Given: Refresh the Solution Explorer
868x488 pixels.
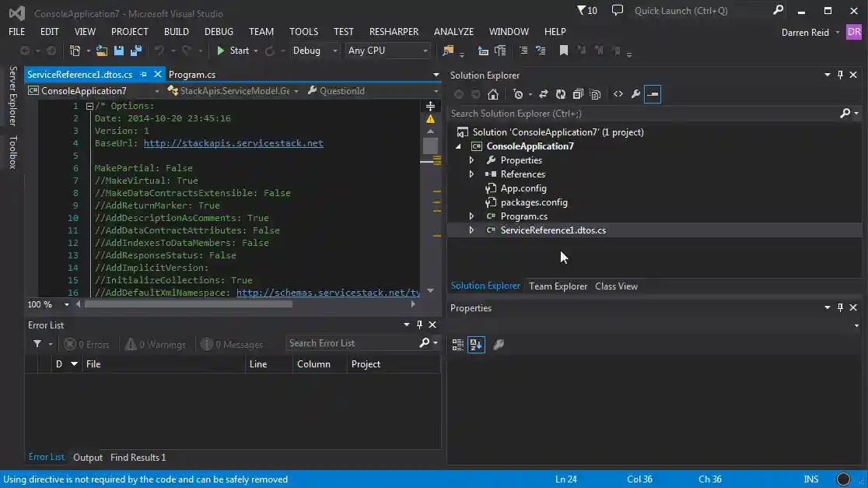Looking at the screenshot, I should 562,93.
